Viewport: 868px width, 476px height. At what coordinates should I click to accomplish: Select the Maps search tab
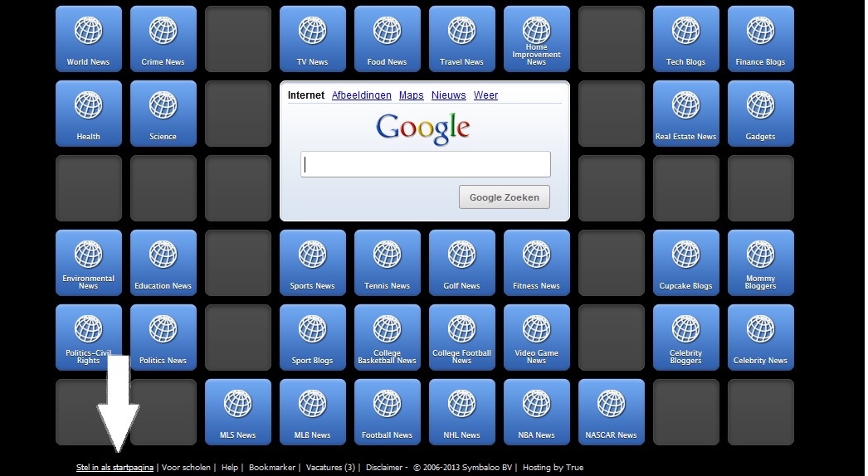click(x=412, y=95)
